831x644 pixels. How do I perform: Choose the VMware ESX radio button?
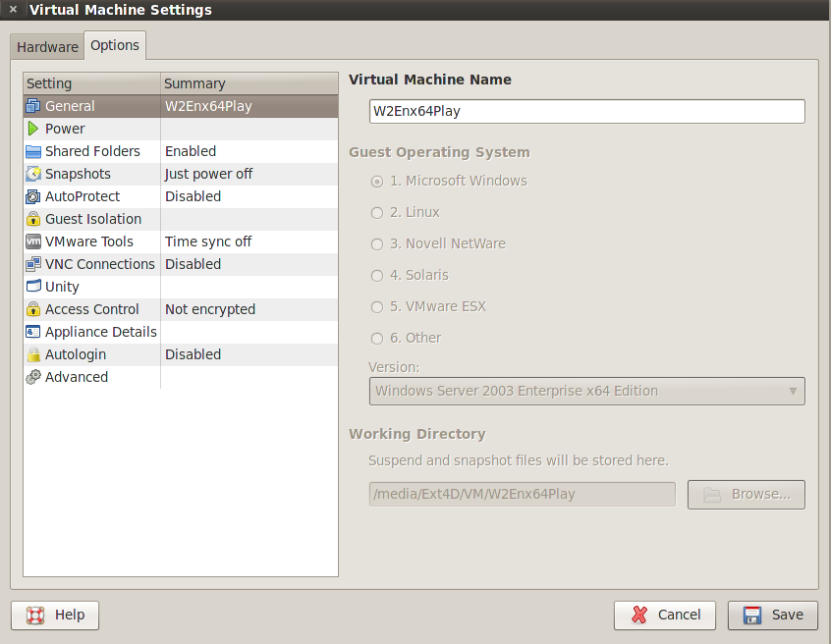pos(377,307)
